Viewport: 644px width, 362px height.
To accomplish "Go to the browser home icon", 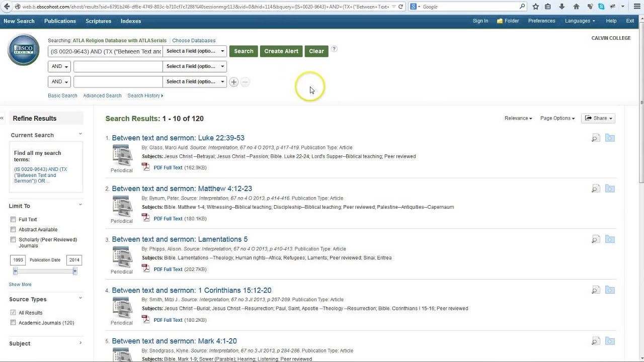I will [576, 7].
